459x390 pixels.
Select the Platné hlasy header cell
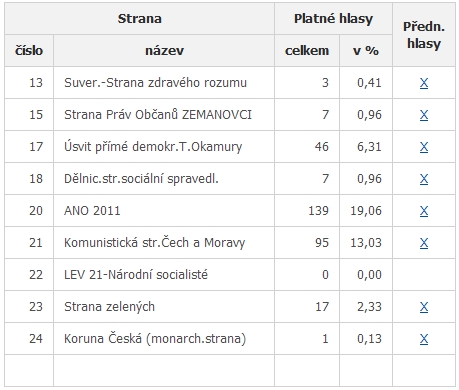click(x=333, y=18)
